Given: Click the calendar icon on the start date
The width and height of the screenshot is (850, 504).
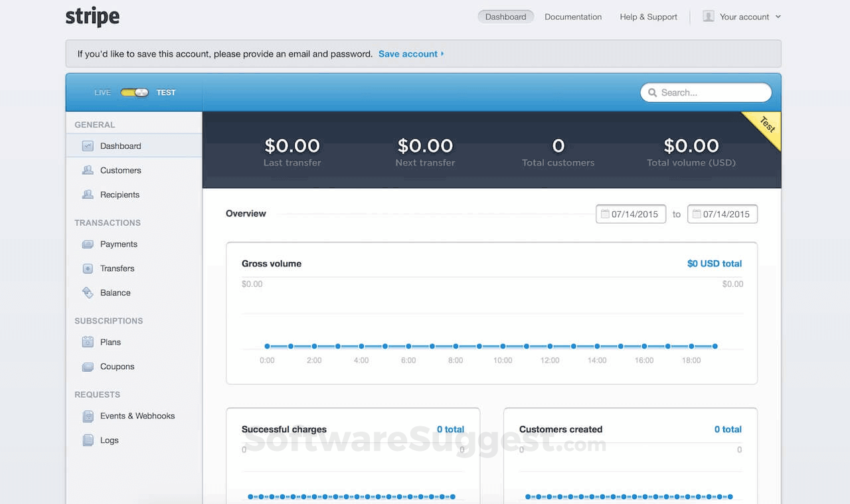Looking at the screenshot, I should tap(605, 214).
